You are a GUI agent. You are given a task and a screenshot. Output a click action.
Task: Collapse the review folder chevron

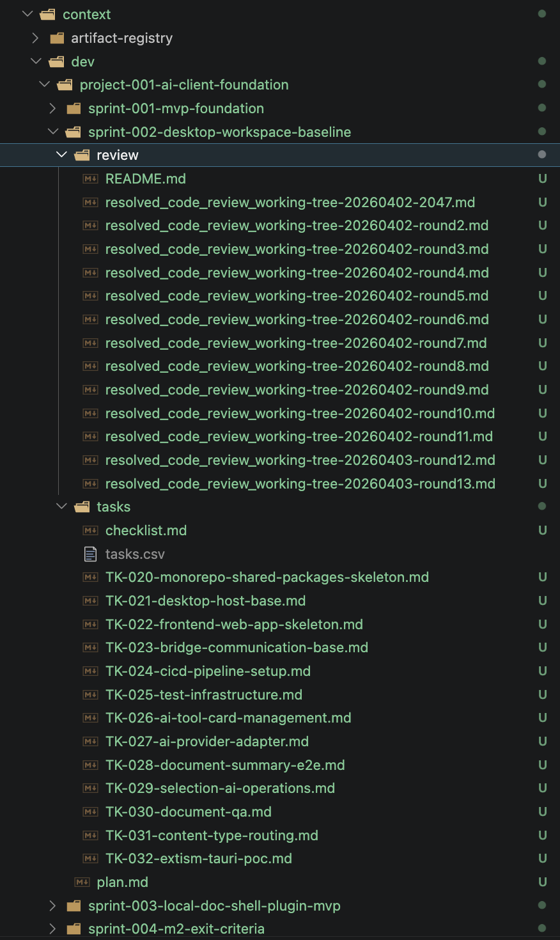click(x=61, y=155)
